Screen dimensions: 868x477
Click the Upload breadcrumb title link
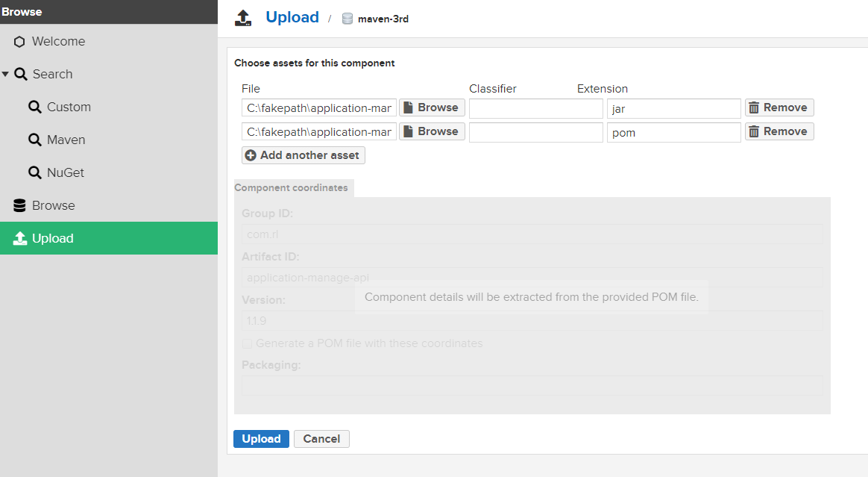[292, 18]
